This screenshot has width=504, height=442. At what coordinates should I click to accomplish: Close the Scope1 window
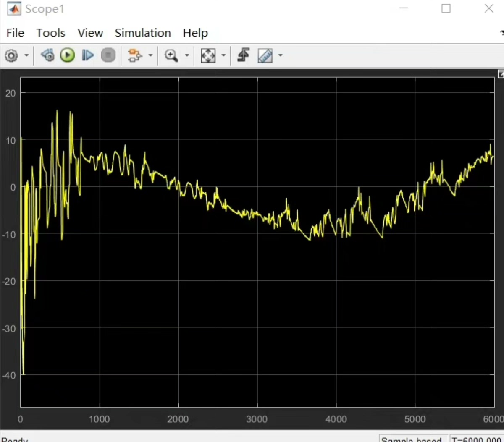[x=489, y=8]
